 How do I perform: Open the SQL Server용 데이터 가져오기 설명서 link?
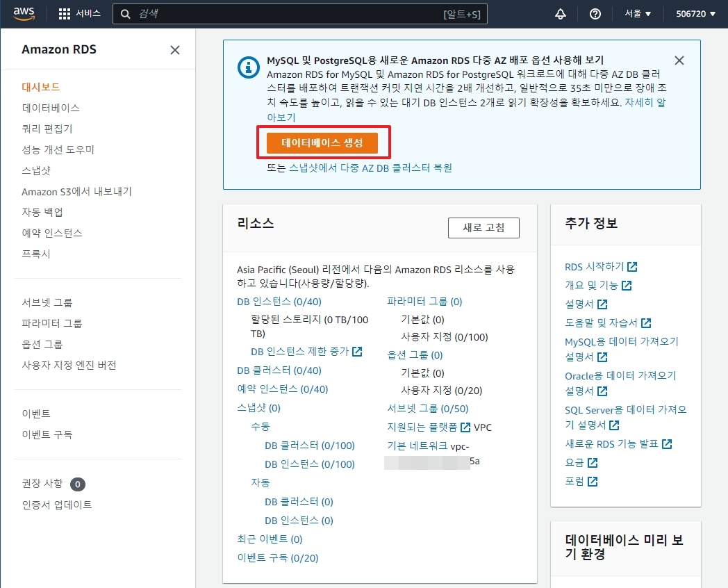point(625,417)
